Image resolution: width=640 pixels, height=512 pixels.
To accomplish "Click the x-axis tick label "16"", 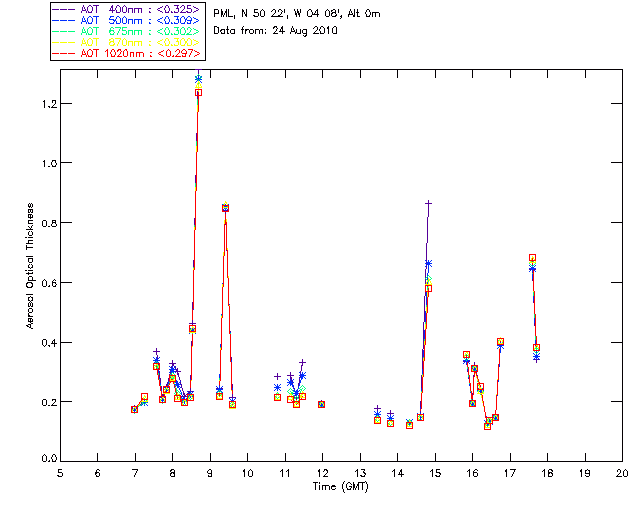I will coord(473,473).
